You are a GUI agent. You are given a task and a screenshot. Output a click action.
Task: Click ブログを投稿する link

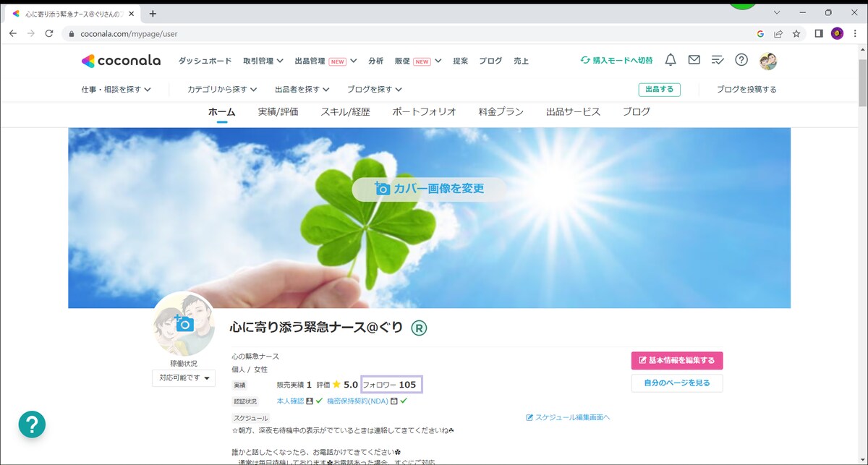746,90
